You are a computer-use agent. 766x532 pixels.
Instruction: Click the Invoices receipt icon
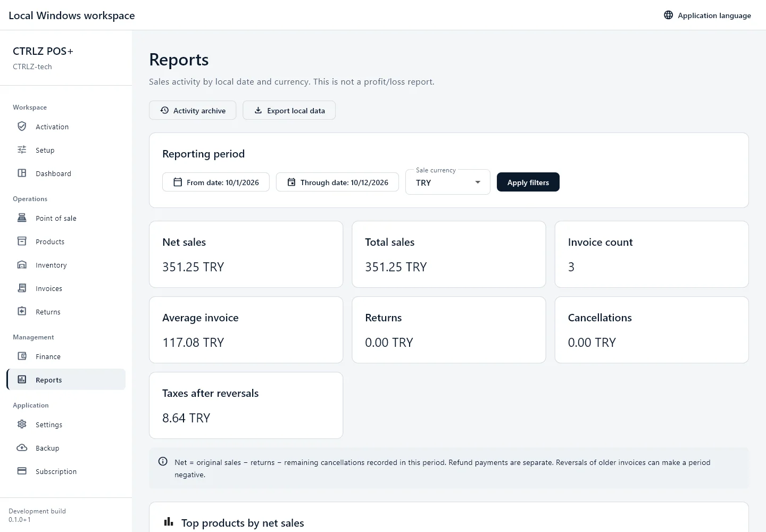[22, 288]
